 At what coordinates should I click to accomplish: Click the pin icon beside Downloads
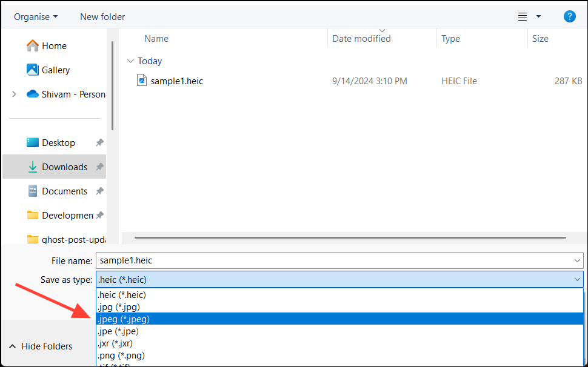point(99,167)
